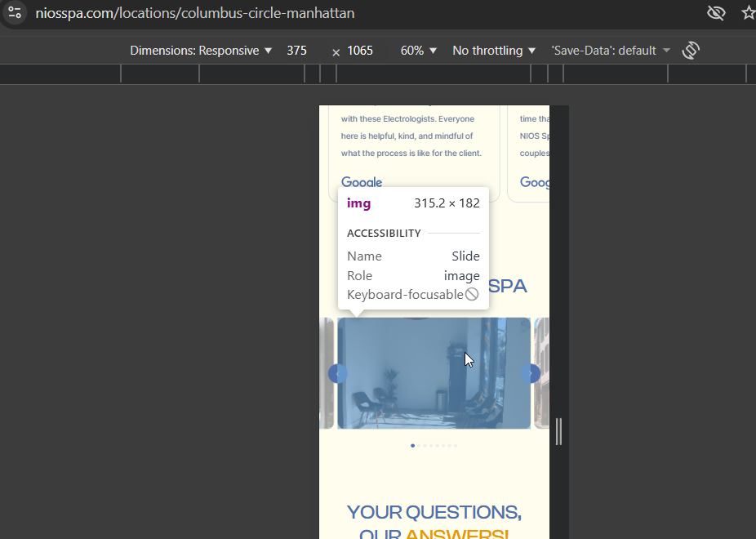Open the Dimensions: Responsive dropdown
Screen dimensions: 756x539
coord(201,51)
